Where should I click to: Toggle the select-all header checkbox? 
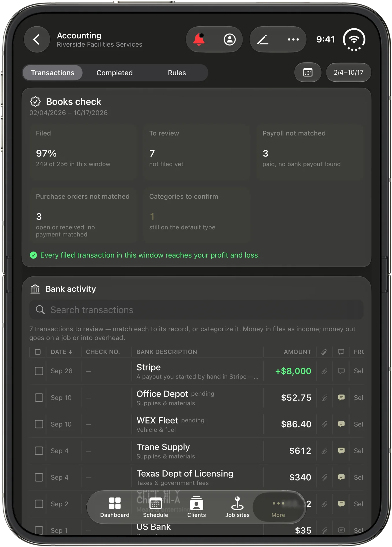point(38,352)
